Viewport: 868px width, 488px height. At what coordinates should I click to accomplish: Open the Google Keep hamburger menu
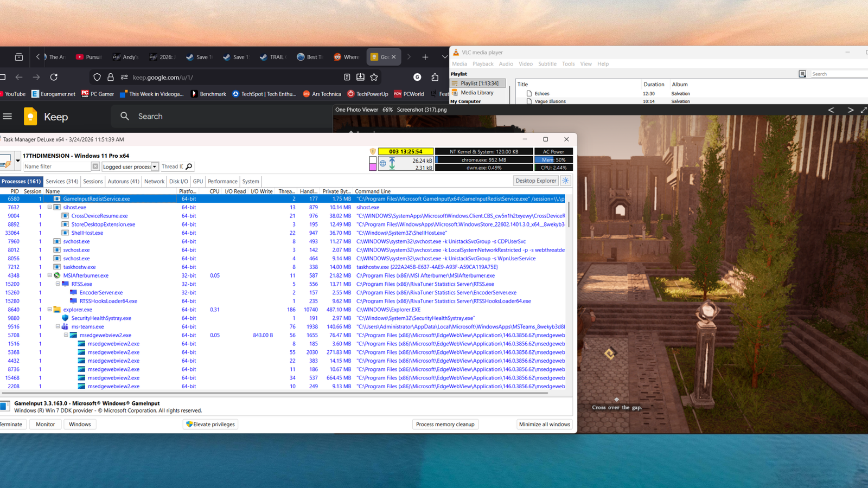(x=8, y=116)
